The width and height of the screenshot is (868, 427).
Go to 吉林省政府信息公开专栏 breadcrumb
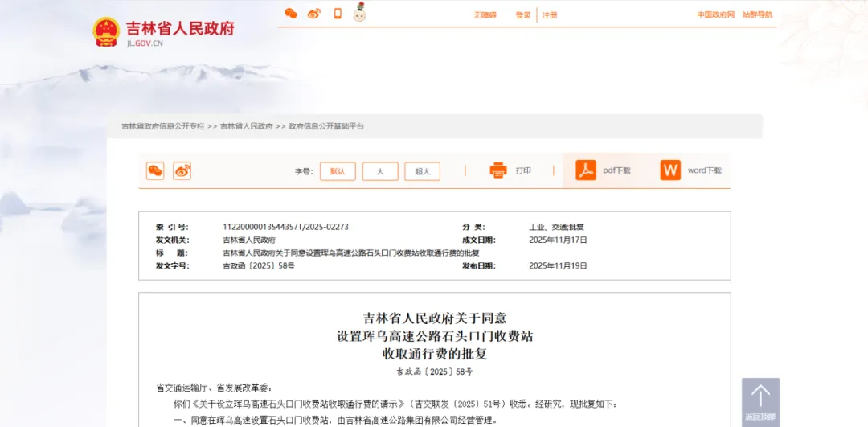coord(163,126)
